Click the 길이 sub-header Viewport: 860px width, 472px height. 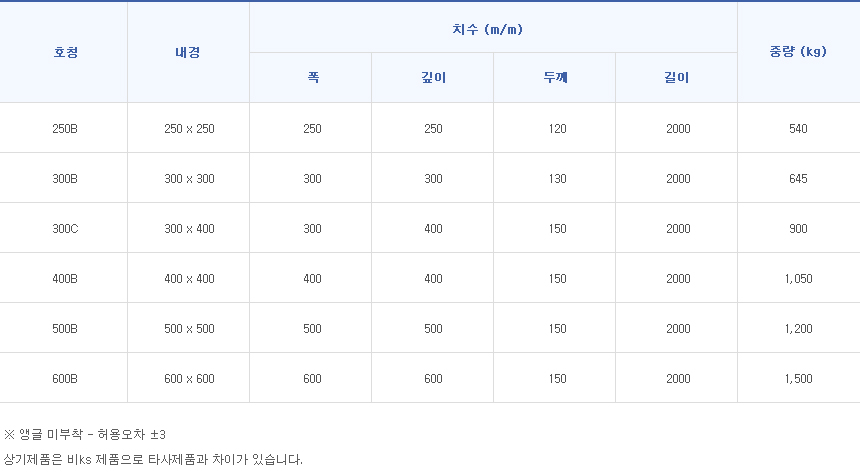tap(677, 78)
